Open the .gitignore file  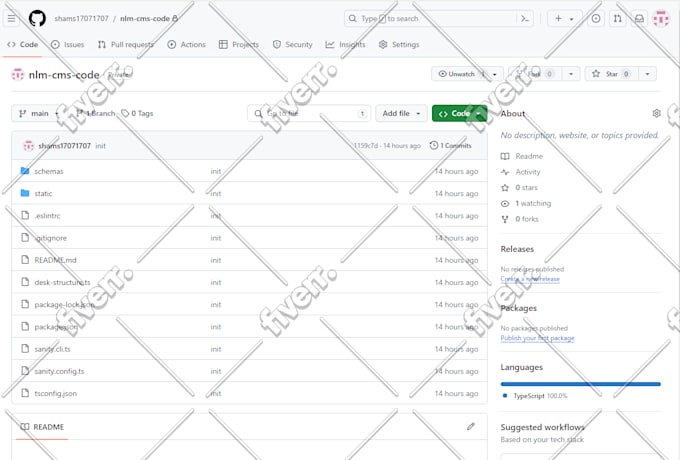pos(51,238)
